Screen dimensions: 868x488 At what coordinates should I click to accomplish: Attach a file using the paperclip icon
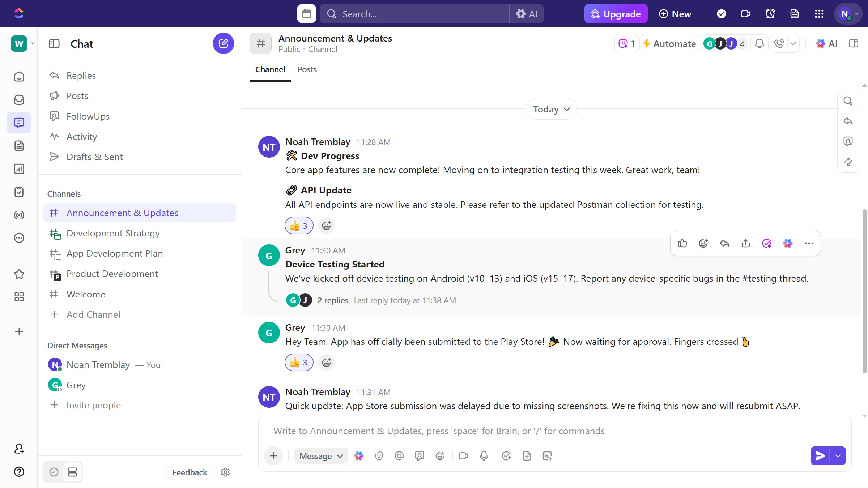379,456
